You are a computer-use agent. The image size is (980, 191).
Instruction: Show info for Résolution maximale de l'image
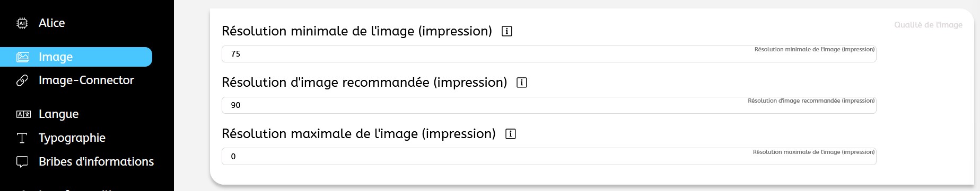click(x=511, y=134)
